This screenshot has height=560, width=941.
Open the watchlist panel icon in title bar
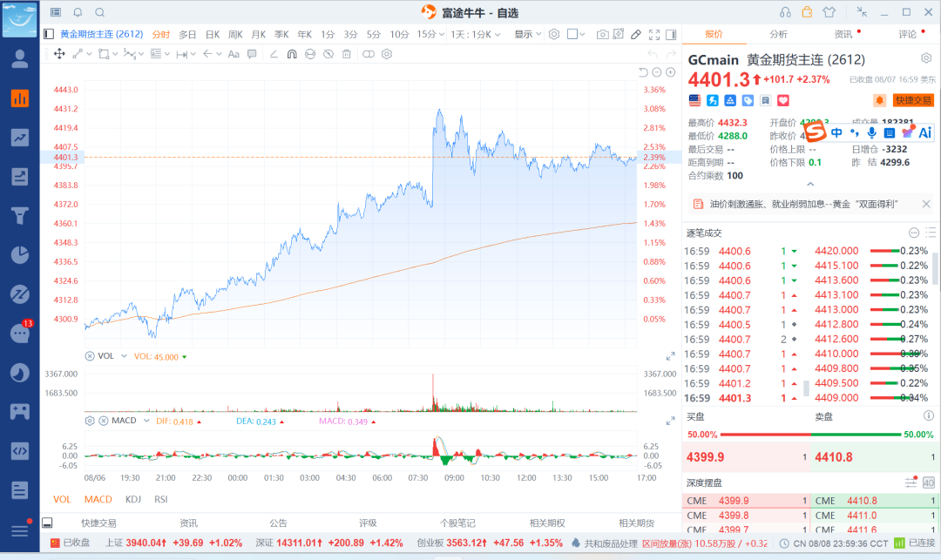55,12
